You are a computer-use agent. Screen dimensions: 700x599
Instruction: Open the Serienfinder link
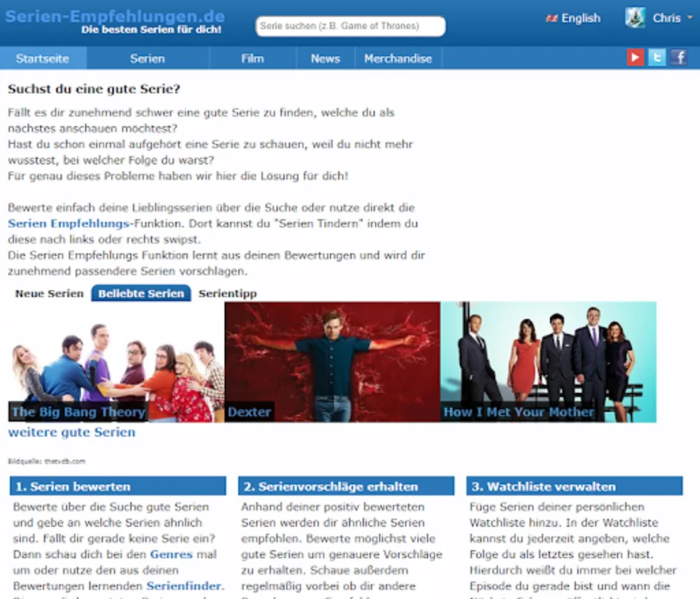click(184, 586)
